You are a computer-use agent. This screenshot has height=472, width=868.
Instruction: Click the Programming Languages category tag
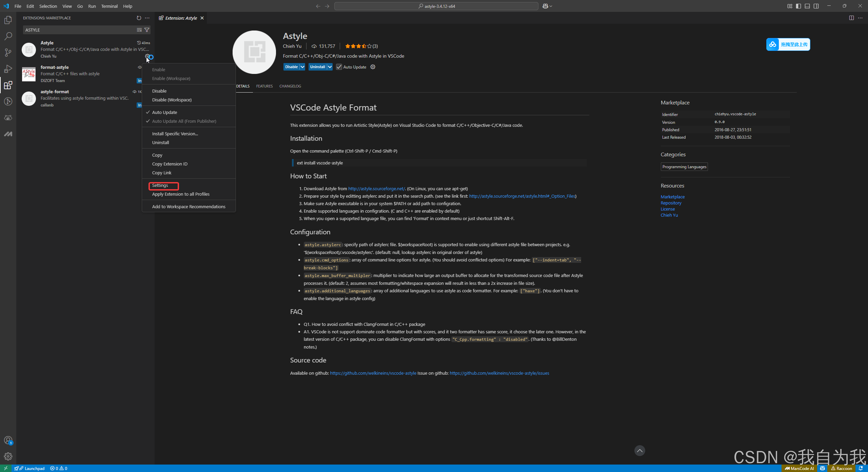pyautogui.click(x=684, y=166)
